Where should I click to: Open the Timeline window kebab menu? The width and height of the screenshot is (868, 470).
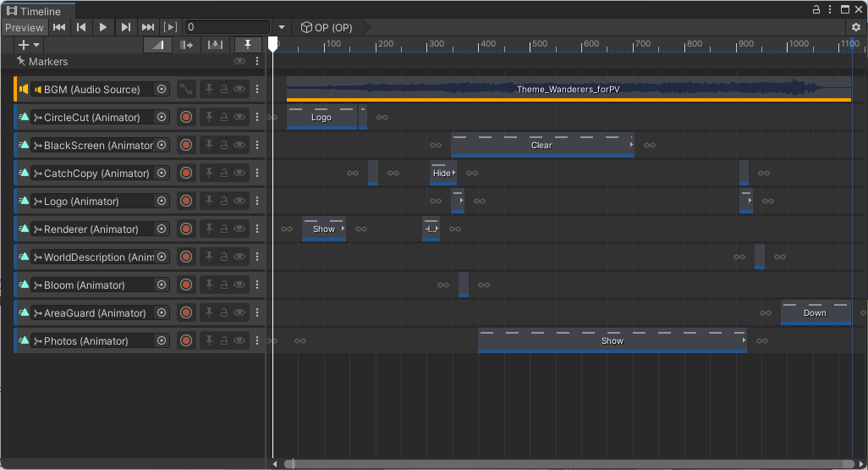click(830, 9)
